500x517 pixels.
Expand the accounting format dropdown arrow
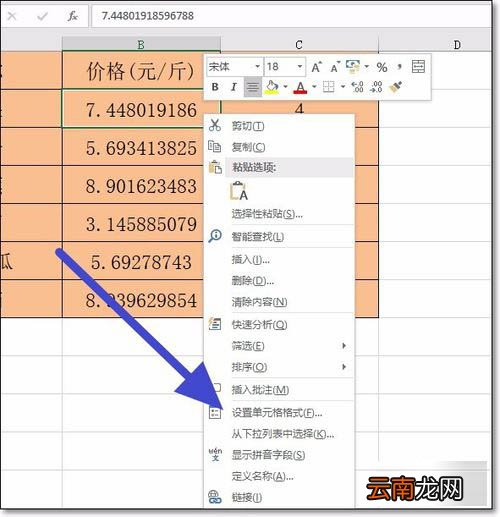367,67
